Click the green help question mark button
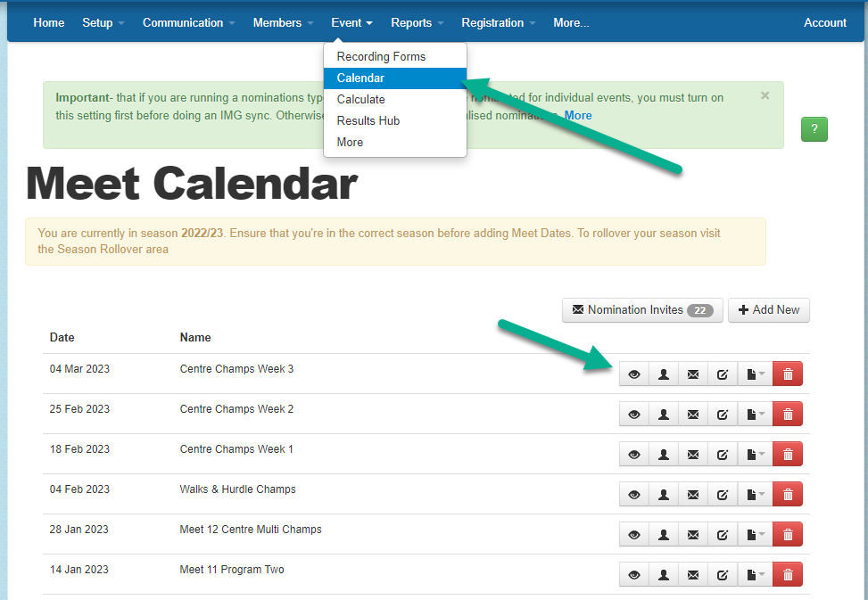Image resolution: width=868 pixels, height=600 pixels. pyautogui.click(x=814, y=129)
